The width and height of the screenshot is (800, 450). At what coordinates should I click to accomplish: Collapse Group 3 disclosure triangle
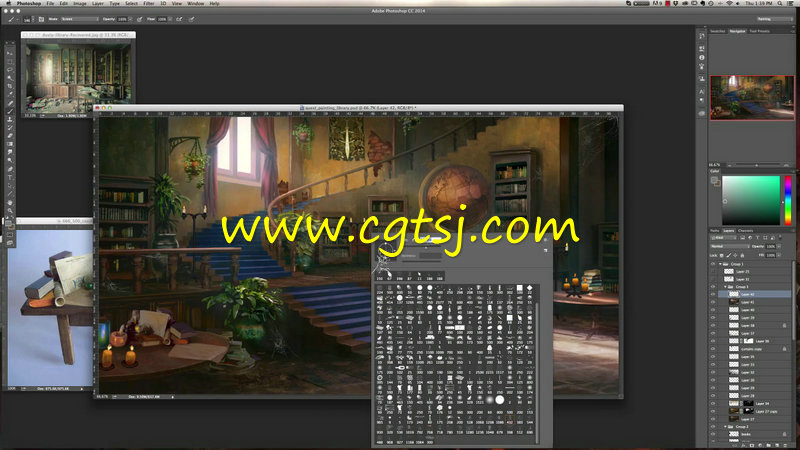point(726,287)
